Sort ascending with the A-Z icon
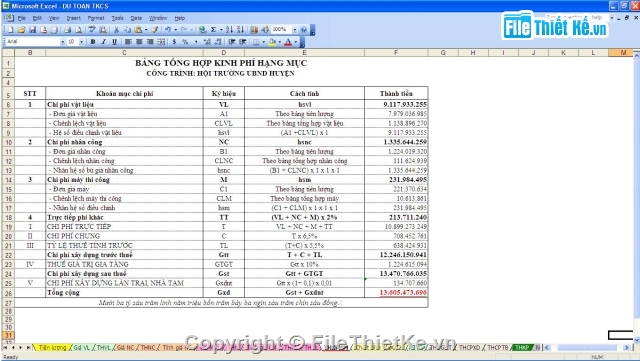640x361 pixels. (x=229, y=30)
